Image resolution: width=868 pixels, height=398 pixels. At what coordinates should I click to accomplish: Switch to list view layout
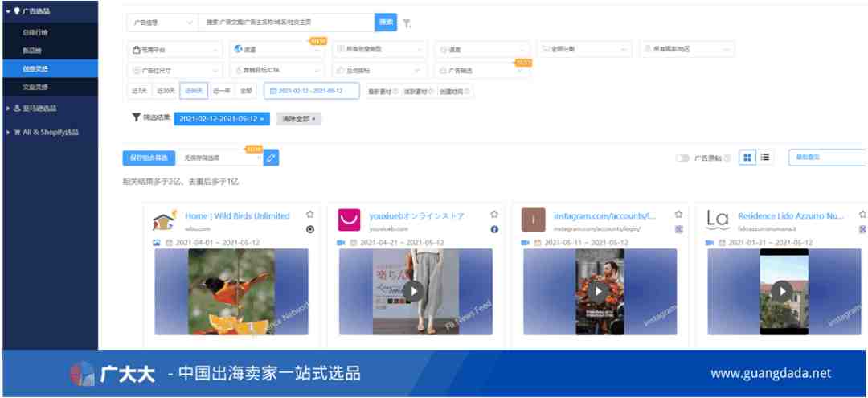point(764,158)
